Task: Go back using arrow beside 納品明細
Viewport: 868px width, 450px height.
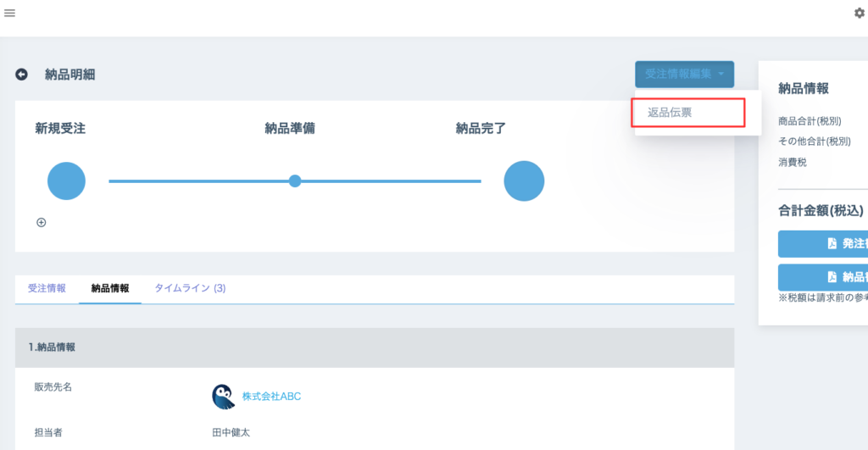Action: coord(22,75)
